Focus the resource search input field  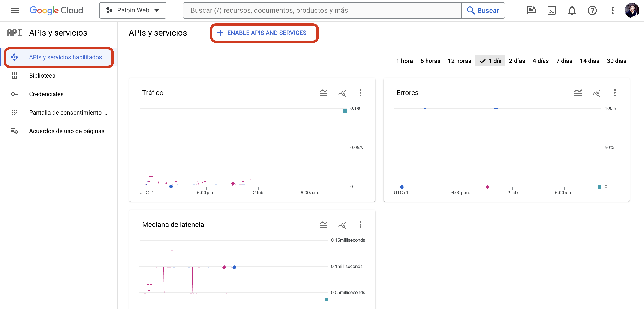coord(322,10)
